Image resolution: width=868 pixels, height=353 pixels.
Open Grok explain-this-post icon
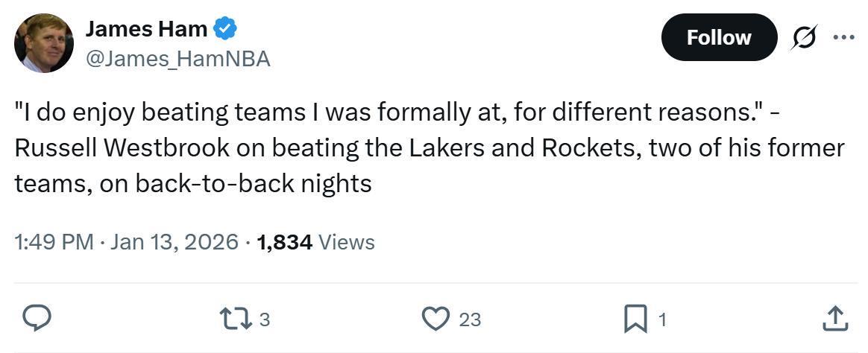[x=804, y=37]
